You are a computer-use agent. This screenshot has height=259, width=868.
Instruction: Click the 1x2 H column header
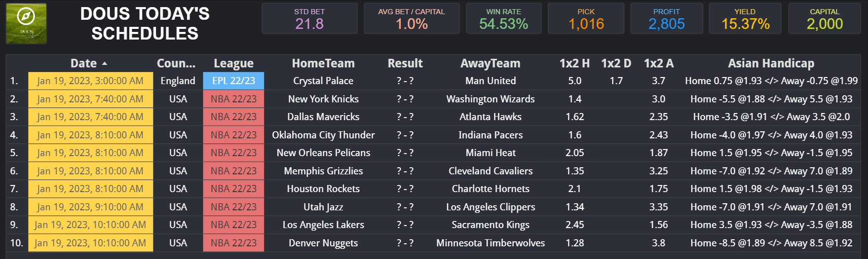point(574,63)
